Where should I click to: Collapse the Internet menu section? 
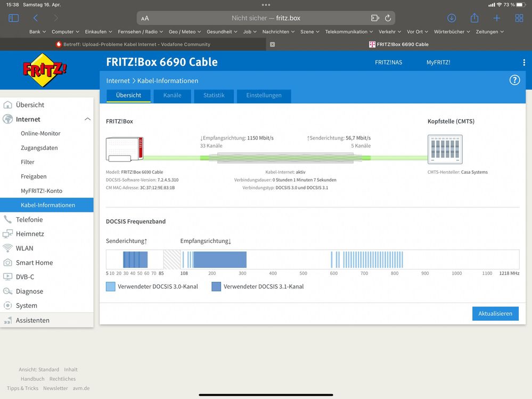[87, 119]
